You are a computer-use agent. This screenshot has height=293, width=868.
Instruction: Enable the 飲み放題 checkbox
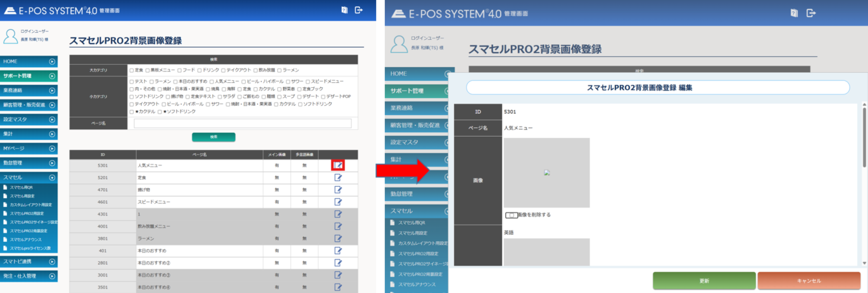255,70
